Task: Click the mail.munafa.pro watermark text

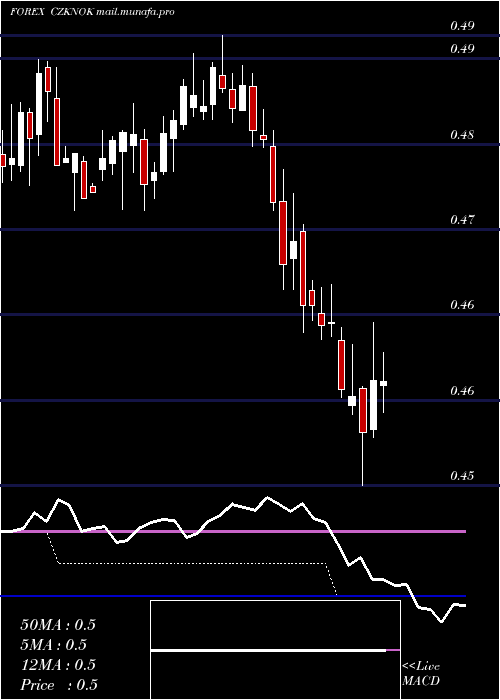Action: pos(135,12)
